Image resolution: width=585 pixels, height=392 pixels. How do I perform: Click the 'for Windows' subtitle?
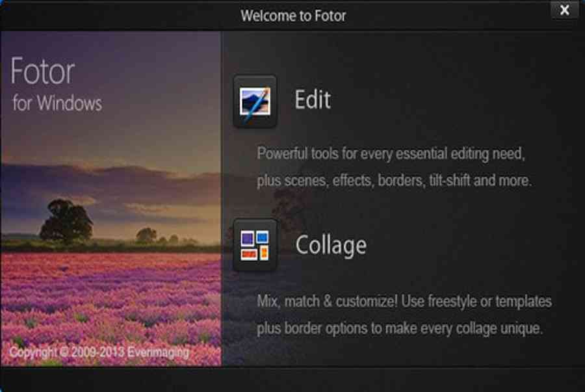click(57, 103)
